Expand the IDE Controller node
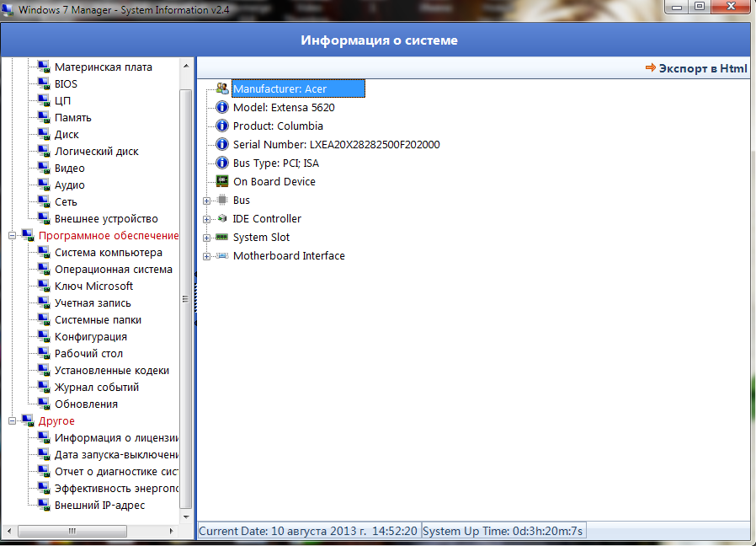The height and width of the screenshot is (546, 756). point(206,219)
